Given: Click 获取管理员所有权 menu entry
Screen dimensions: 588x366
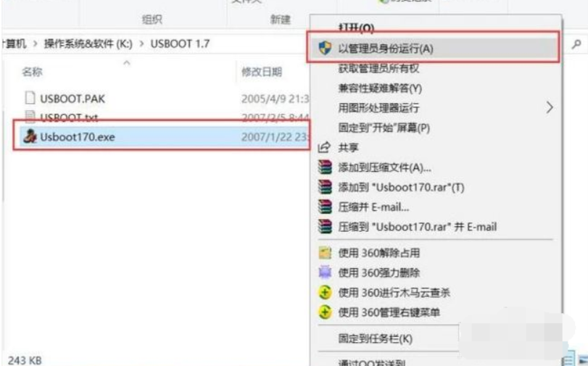Looking at the screenshot, I should coord(378,68).
